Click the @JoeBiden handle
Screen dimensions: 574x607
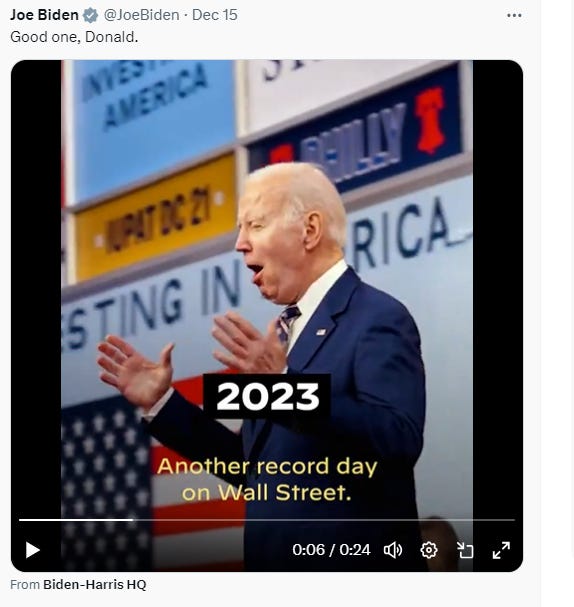tap(141, 15)
